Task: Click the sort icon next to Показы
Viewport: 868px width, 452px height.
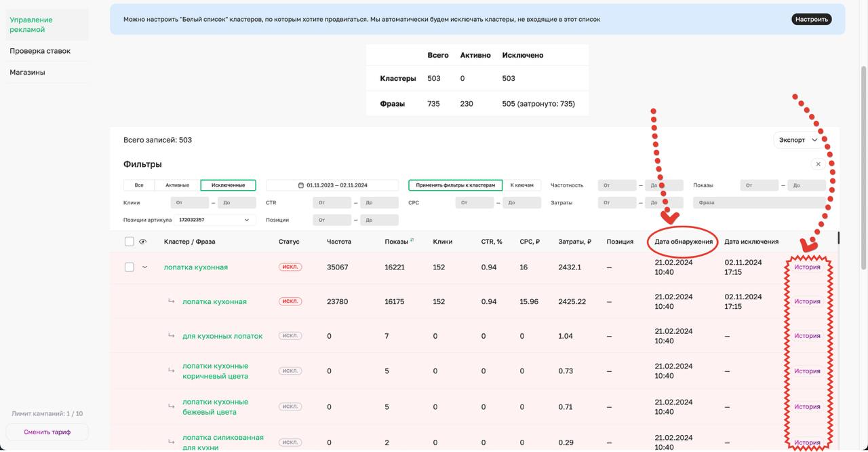Action: coord(412,240)
